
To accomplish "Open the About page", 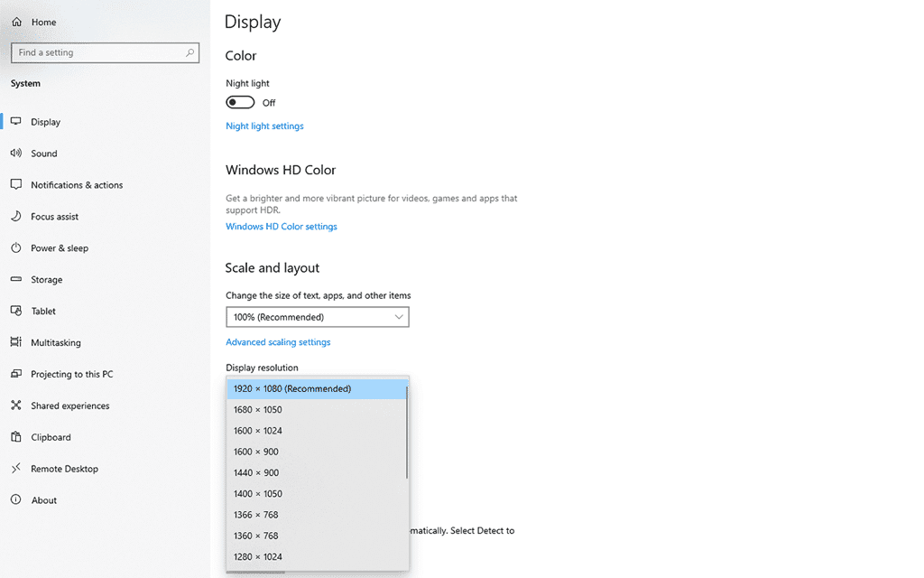I will 17,499.
